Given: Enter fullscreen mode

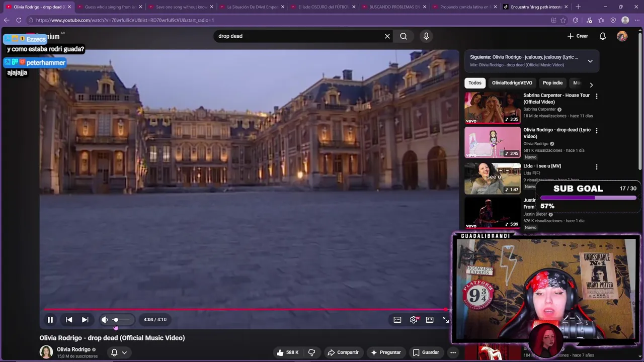Looking at the screenshot, I should click(x=446, y=320).
